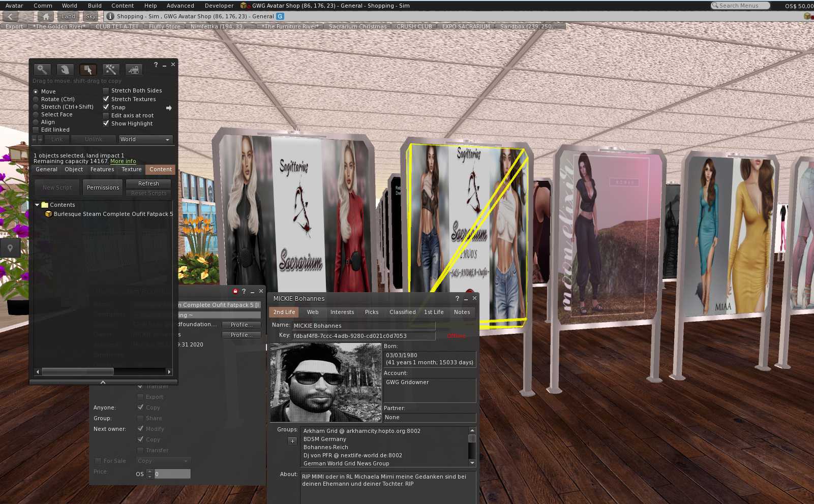Open the CLUB TET-A-TET favorite landmark

pos(117,26)
